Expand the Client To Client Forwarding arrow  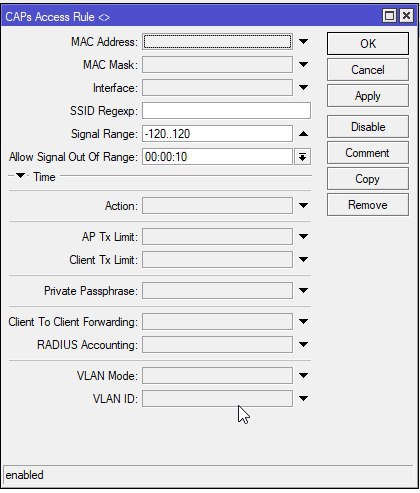click(303, 322)
